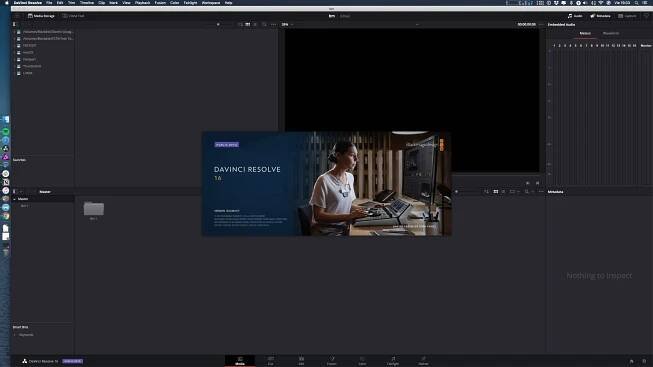Open the Apple menu

pyautogui.click(x=6, y=2)
